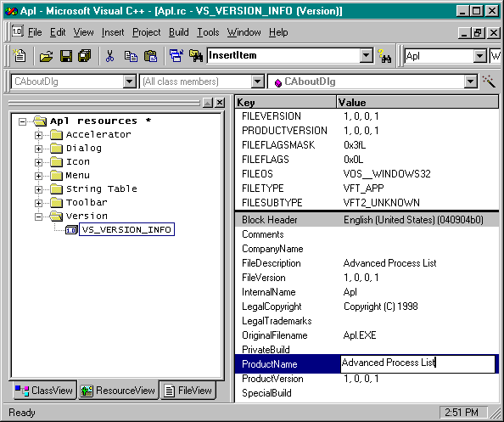
Task: Click the Window List toolbar icon
Action: point(176,56)
